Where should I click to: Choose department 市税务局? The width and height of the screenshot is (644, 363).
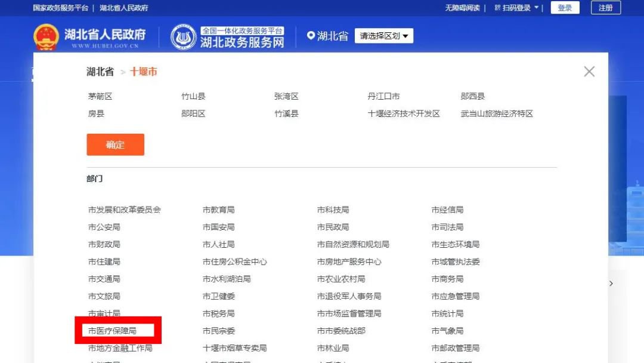click(218, 313)
